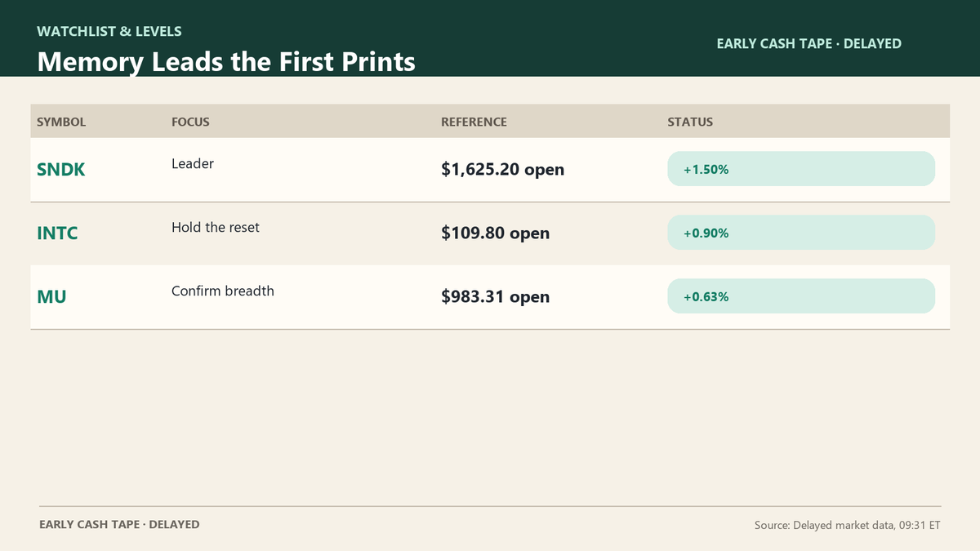Select the MU ticker symbol
Viewport: 980px width, 551px height.
(x=51, y=297)
